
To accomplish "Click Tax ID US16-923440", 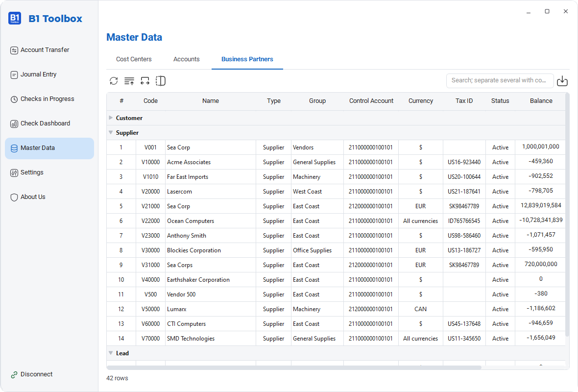I will tap(464, 162).
